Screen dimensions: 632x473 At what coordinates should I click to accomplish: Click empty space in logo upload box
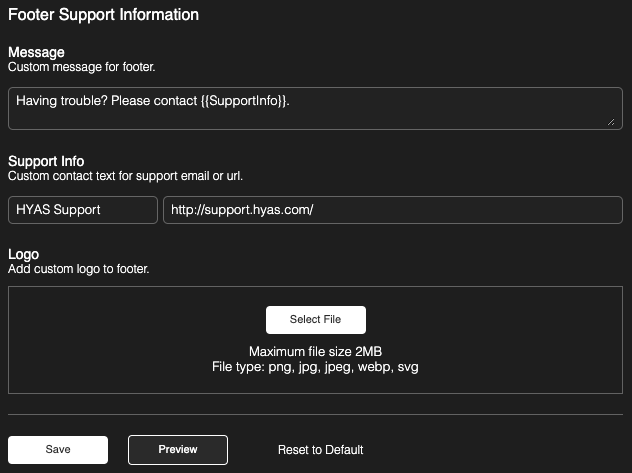pos(120,340)
